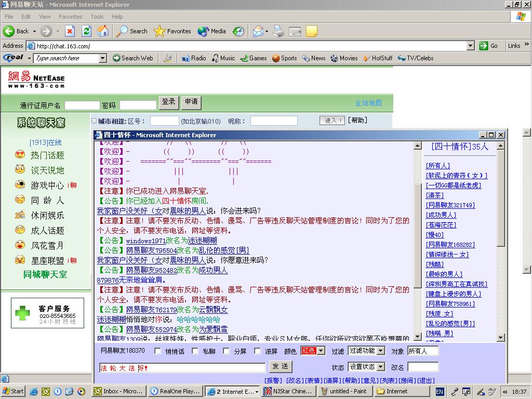
Task: Toggle the 分屏 split-screen checkbox
Action: pyautogui.click(x=227, y=351)
